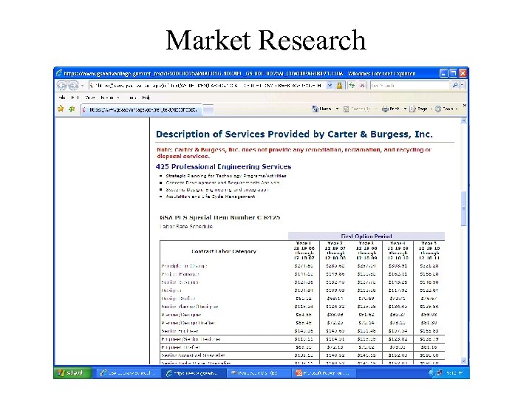Click the security padlock icon

point(339,86)
